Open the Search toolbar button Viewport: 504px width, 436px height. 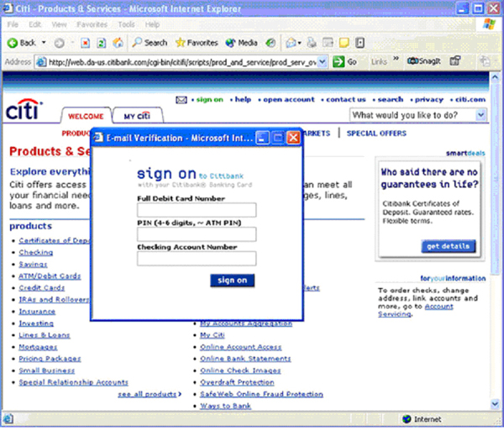150,42
